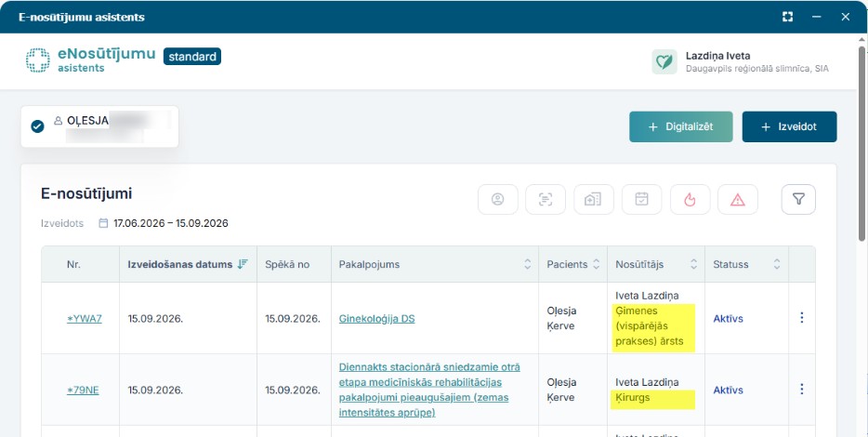The height and width of the screenshot is (437, 868).
Task: Click the Aktīvs status in *YWA7 row
Action: (x=728, y=319)
